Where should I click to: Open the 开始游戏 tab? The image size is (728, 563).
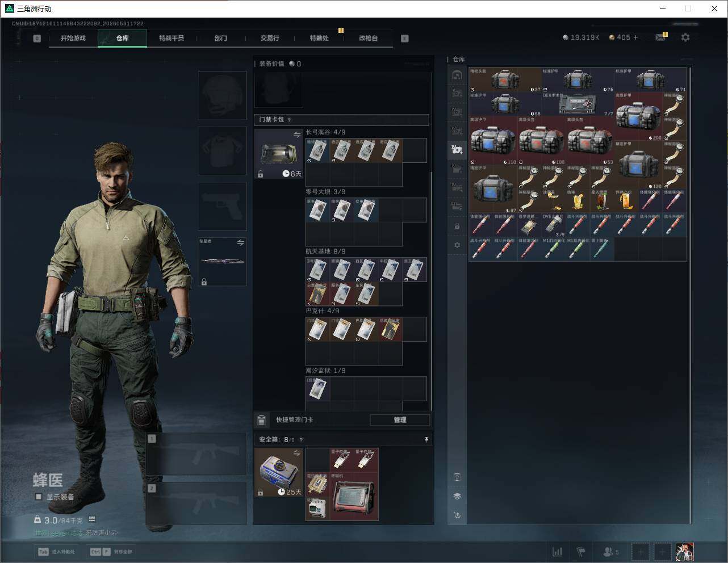(x=73, y=38)
